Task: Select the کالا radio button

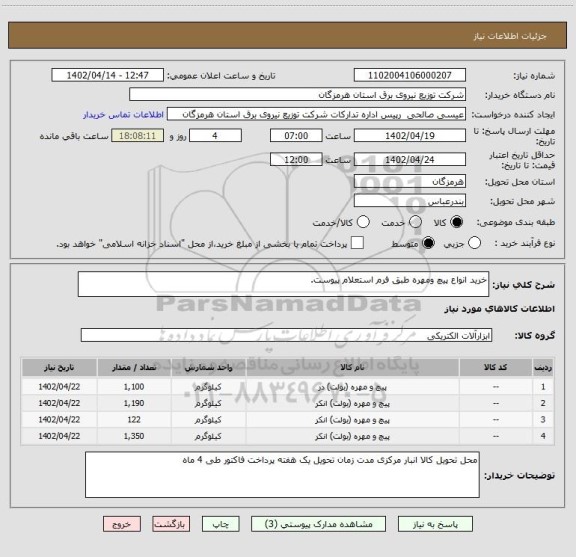Action: pyautogui.click(x=457, y=222)
